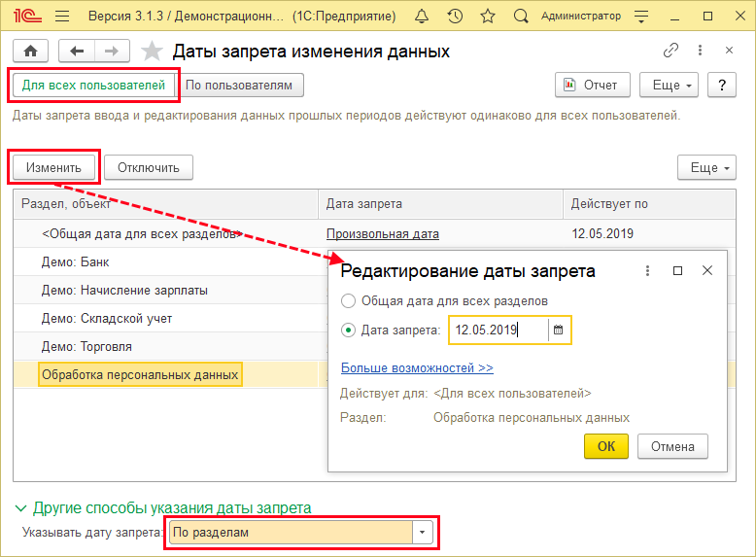Viewport: 756px width, 557px height.
Task: Open Больше возможностей link
Action: tap(417, 368)
